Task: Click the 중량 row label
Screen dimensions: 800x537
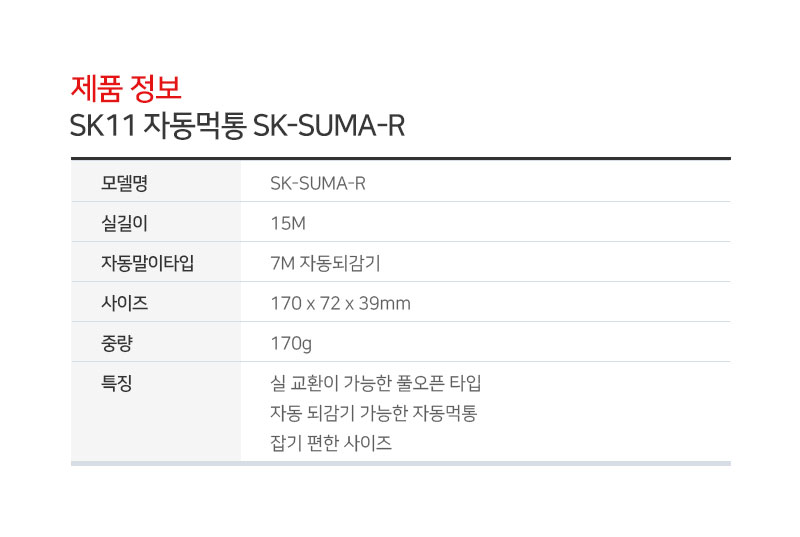Action: tap(117, 343)
